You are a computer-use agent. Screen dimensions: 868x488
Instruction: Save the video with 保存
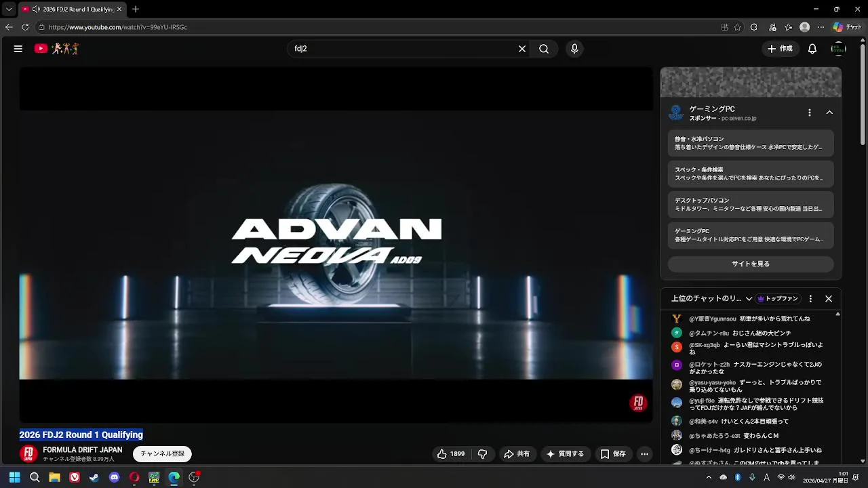613,454
